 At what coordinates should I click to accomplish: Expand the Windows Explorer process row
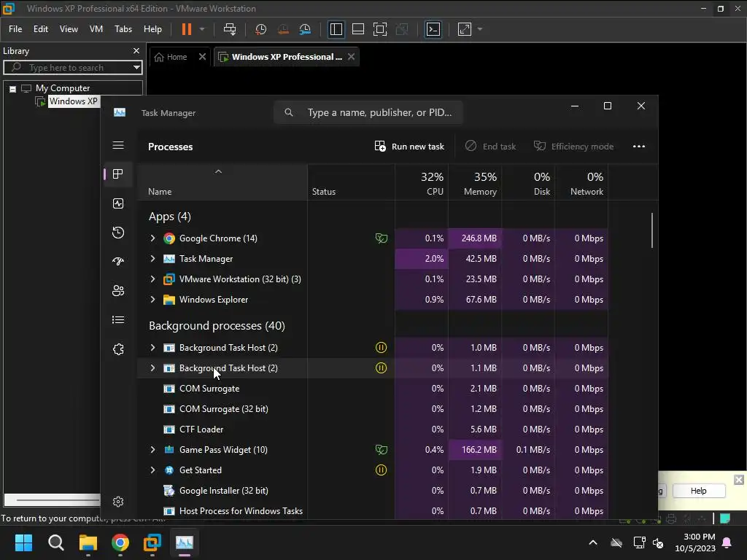[x=152, y=300]
